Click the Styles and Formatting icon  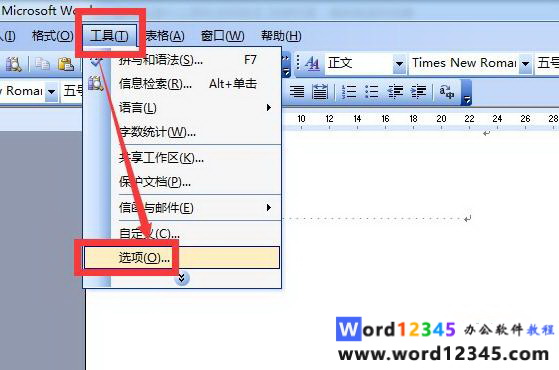point(312,63)
